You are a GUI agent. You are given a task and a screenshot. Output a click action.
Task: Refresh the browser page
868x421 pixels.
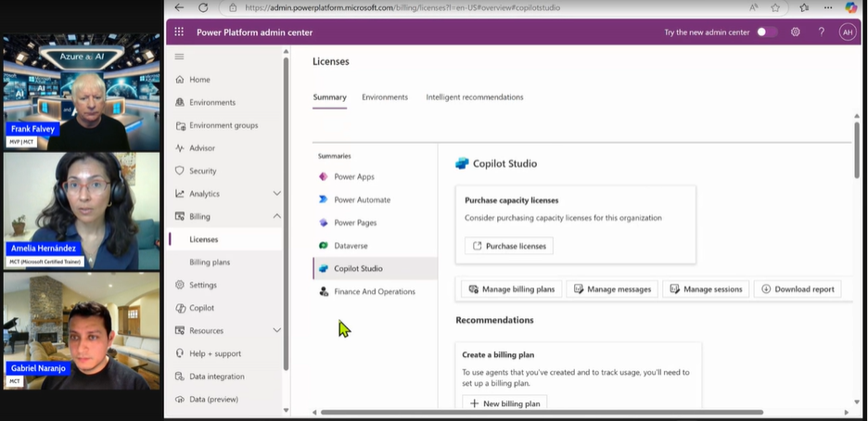203,7
